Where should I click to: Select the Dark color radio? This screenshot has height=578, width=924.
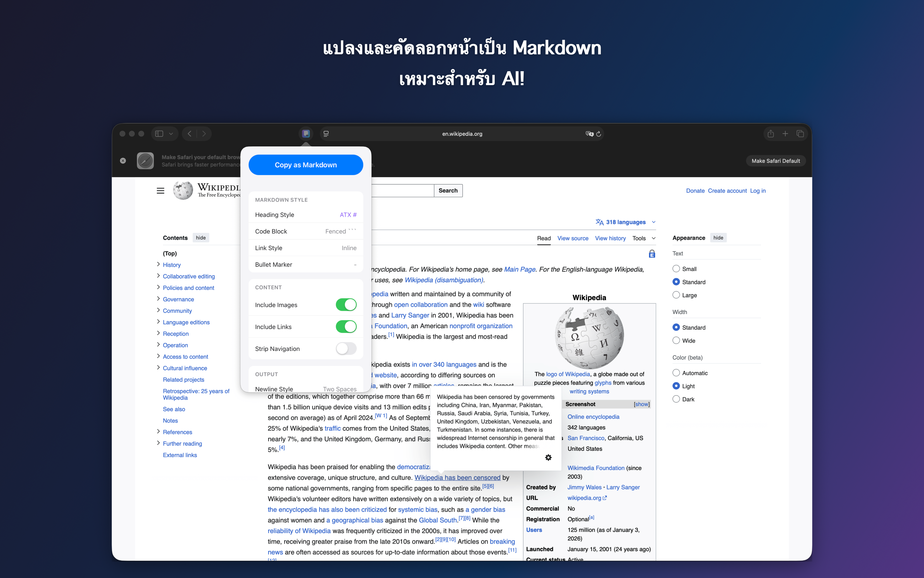point(676,399)
